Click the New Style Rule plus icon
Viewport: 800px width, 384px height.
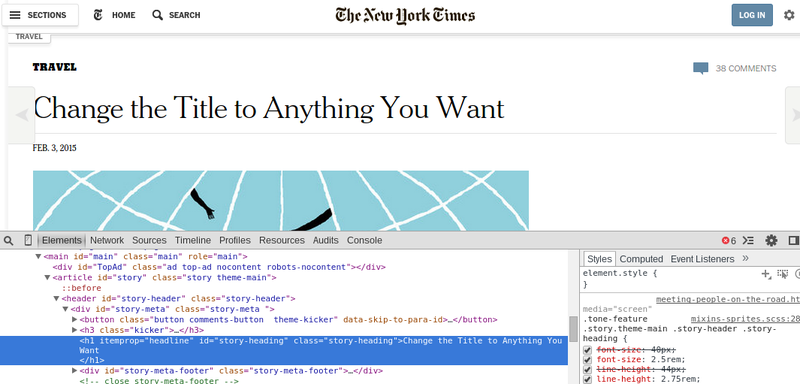pyautogui.click(x=766, y=274)
